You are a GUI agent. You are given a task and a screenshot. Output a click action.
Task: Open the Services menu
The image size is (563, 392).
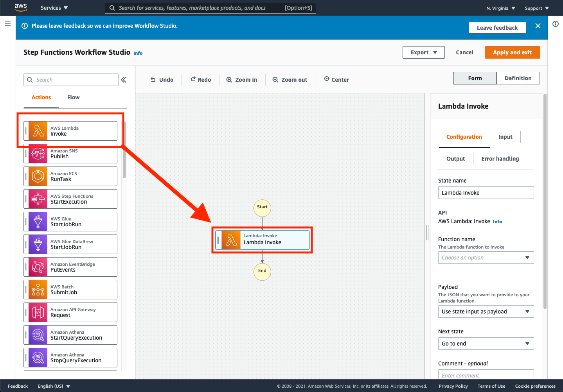[x=54, y=8]
